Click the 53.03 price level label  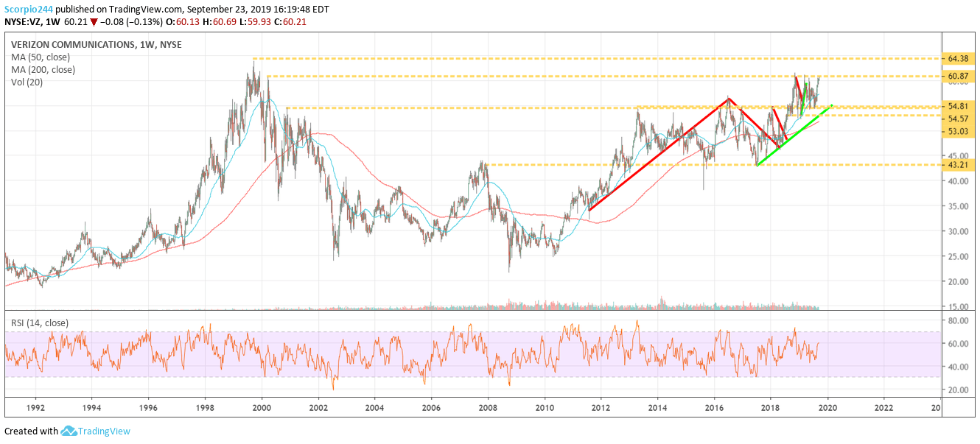click(957, 131)
